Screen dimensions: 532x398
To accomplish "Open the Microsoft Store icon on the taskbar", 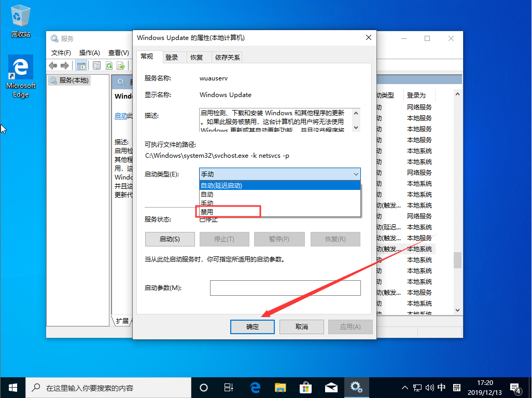I will 306,387.
